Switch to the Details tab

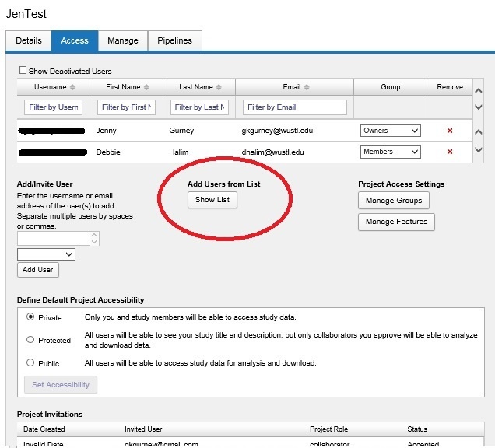tap(29, 40)
